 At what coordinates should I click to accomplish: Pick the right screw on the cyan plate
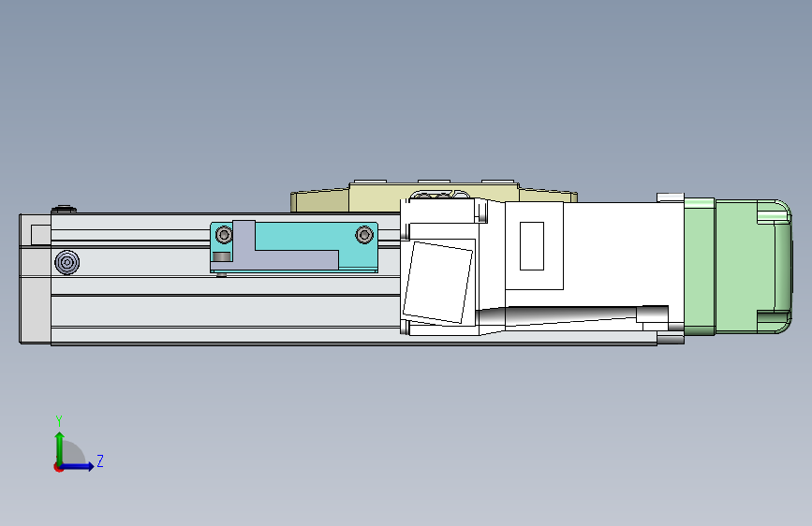coord(364,235)
